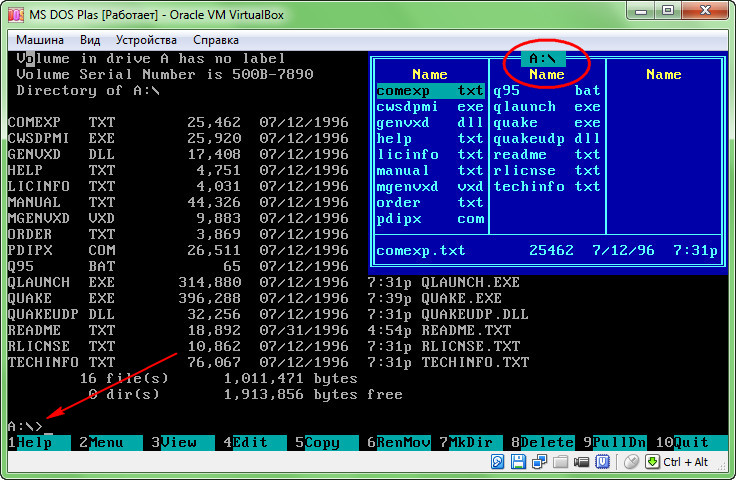The width and height of the screenshot is (736, 480).
Task: Click the 4 Edit function key
Action: 255,442
